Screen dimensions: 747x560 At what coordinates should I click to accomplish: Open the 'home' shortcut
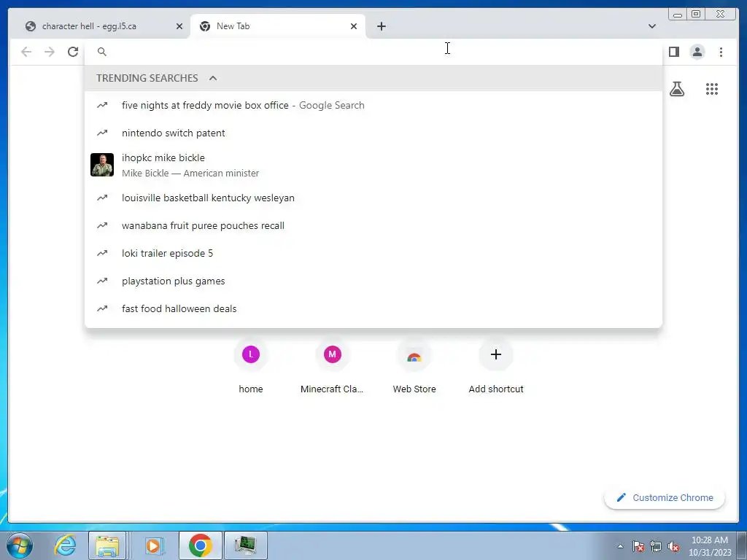[251, 367]
